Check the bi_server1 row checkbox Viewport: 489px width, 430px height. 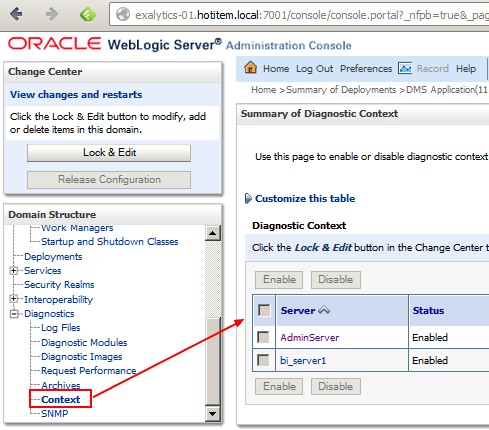[x=263, y=360]
